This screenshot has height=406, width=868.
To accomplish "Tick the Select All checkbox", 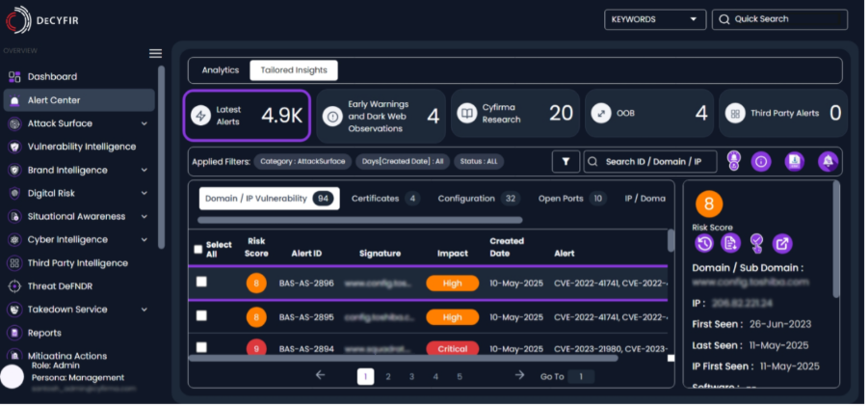I will [198, 249].
